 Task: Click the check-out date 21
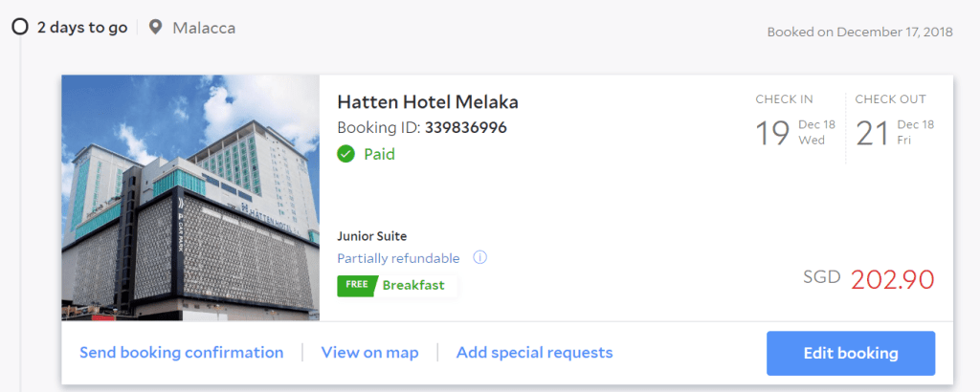pos(873,133)
